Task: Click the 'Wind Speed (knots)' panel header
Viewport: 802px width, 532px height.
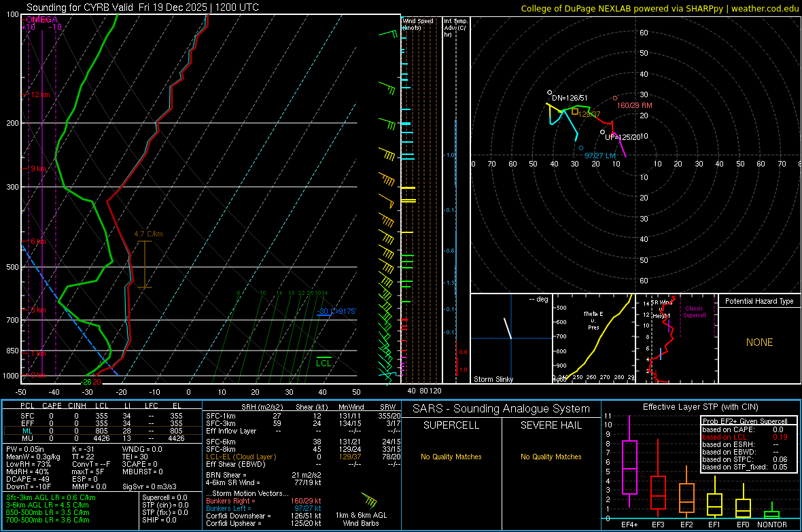Action: pos(417,24)
